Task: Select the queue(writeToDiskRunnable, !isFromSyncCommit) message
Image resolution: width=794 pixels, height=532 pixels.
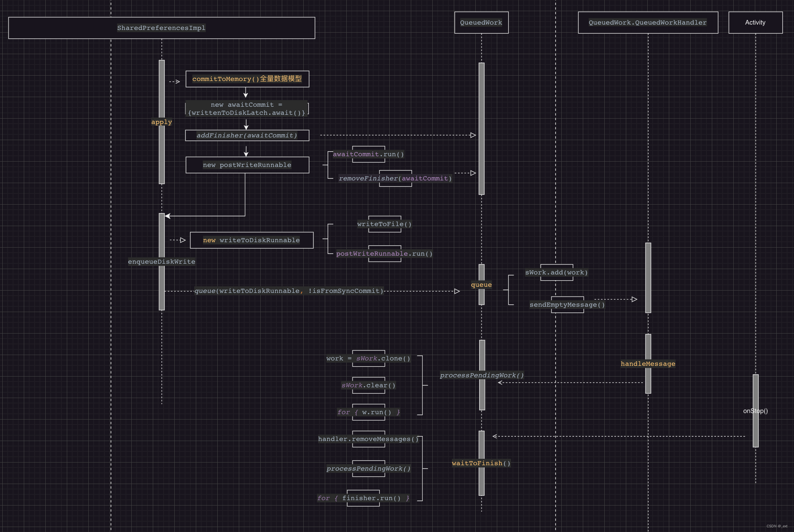Action: (x=289, y=291)
